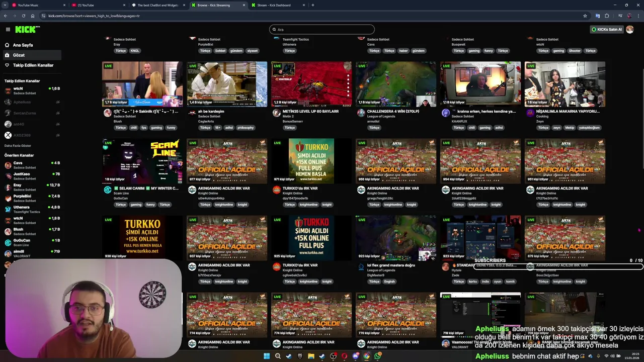Viewport: 644px width, 362px height.
Task: Open NİŞANLIMLA MAKARNA YAPIYORUZ stream title
Action: coord(568,111)
